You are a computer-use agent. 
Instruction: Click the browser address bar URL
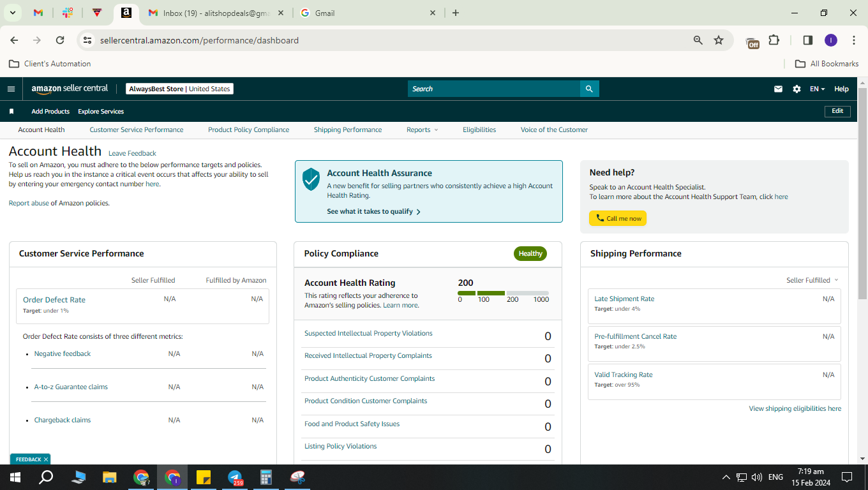[199, 40]
